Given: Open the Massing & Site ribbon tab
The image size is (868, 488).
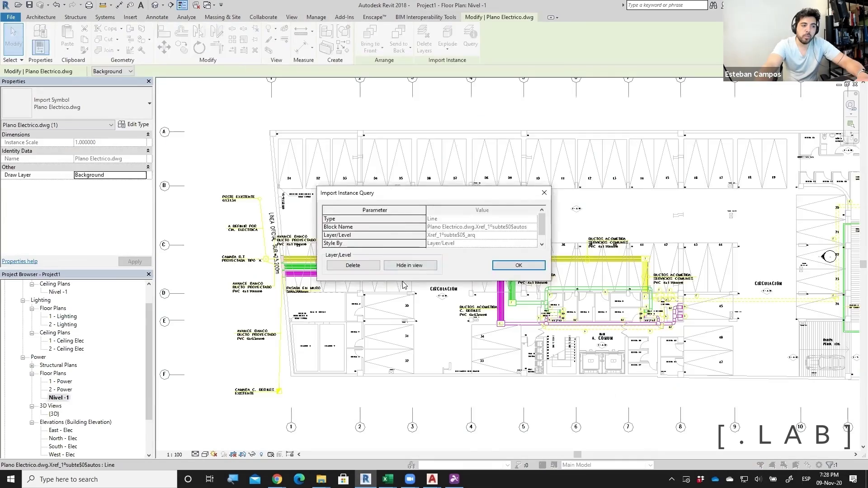Looking at the screenshot, I should [222, 17].
